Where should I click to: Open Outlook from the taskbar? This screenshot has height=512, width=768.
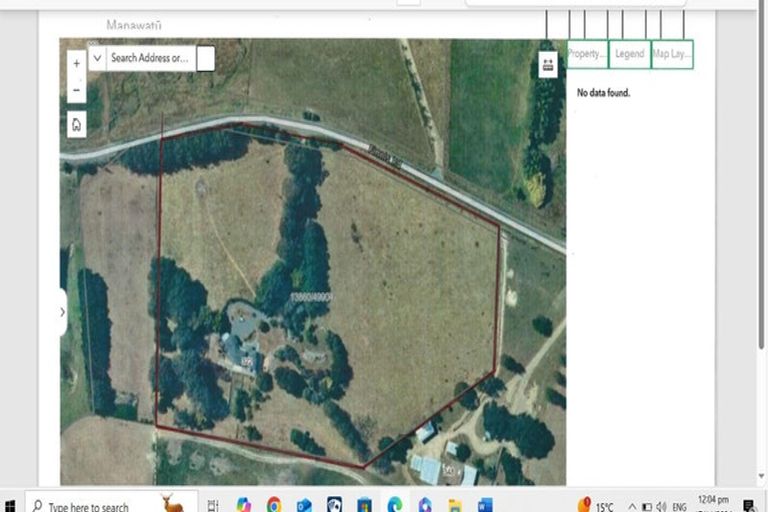coord(304,505)
